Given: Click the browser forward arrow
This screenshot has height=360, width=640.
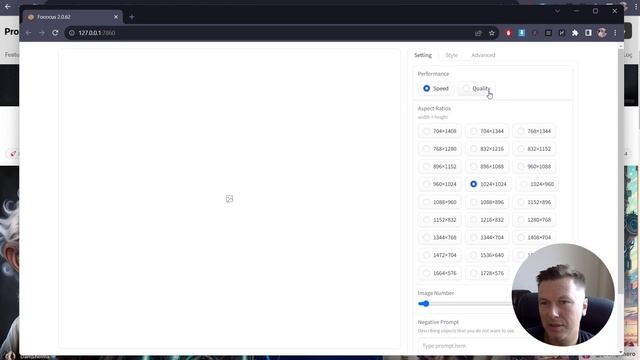Looking at the screenshot, I should pos(42,33).
